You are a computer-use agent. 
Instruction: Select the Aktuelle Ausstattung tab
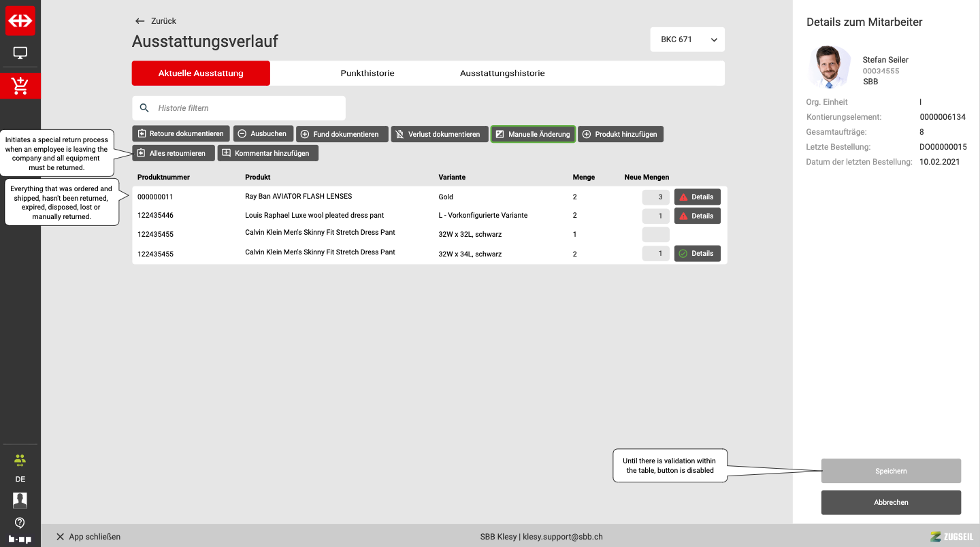[201, 73]
